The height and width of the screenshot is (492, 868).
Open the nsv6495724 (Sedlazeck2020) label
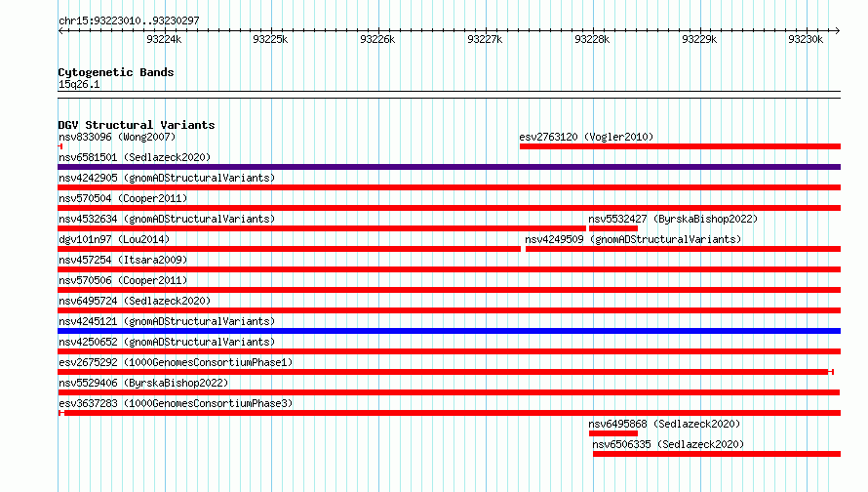[135, 301]
